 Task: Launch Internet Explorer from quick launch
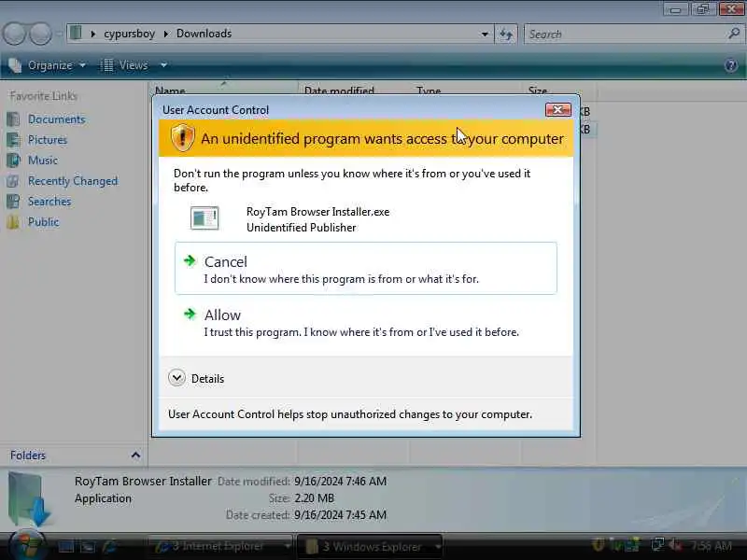110,546
